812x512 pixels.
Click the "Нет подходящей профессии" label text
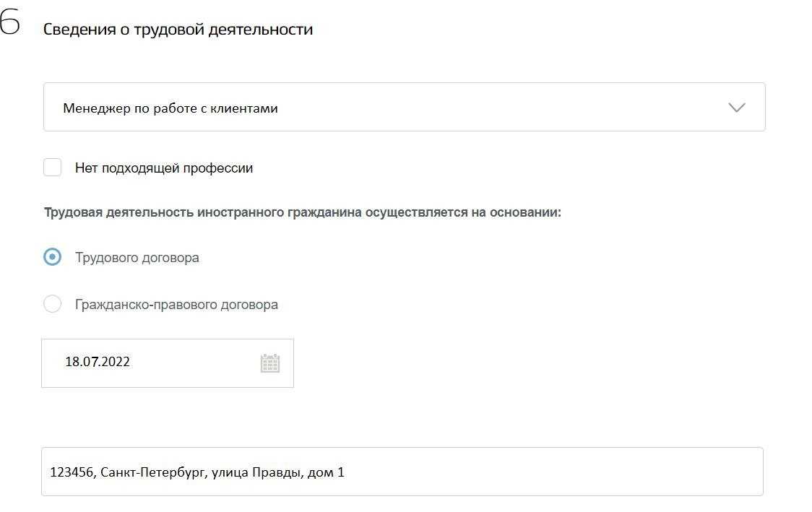point(164,168)
